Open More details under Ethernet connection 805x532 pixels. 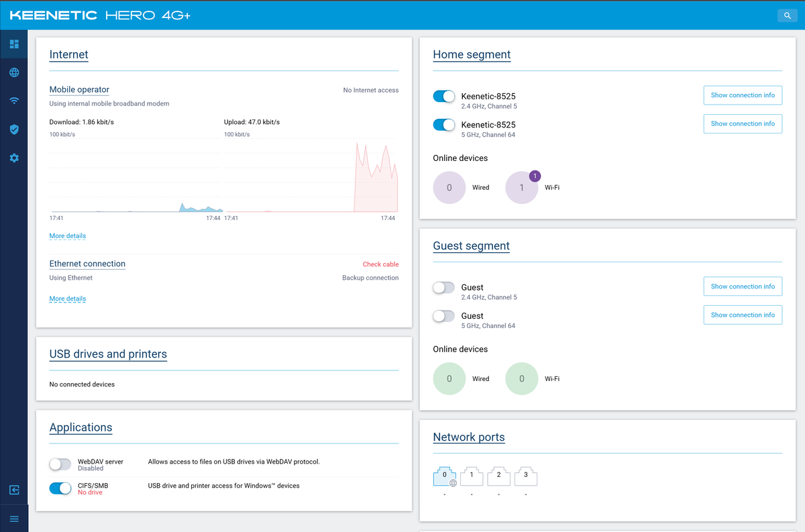[68, 299]
